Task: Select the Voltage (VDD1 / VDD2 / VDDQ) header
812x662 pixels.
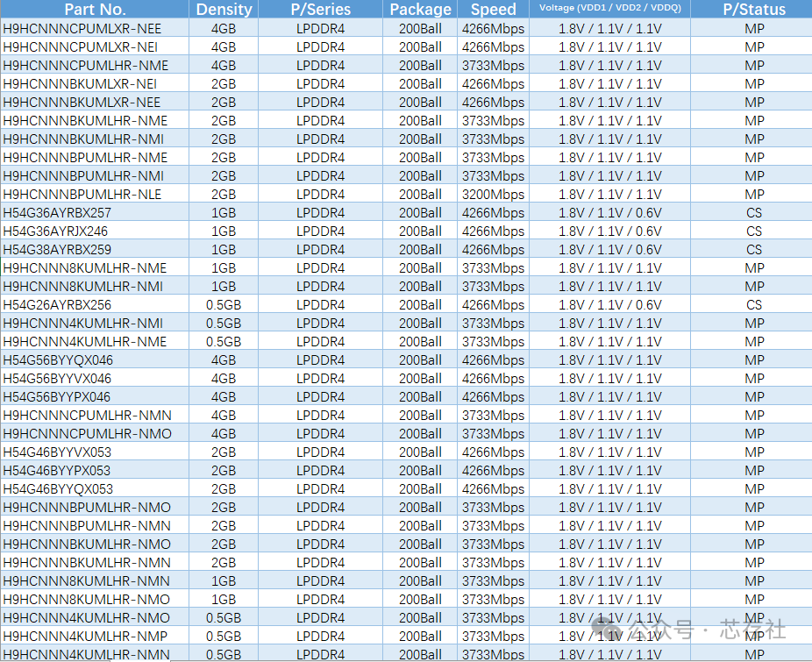Action: click(x=610, y=9)
